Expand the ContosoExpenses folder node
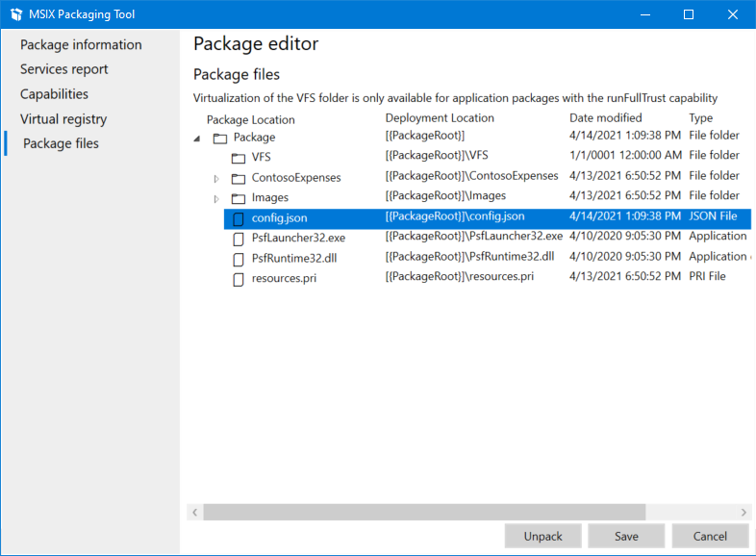Screen dimensions: 756x556 (216, 179)
